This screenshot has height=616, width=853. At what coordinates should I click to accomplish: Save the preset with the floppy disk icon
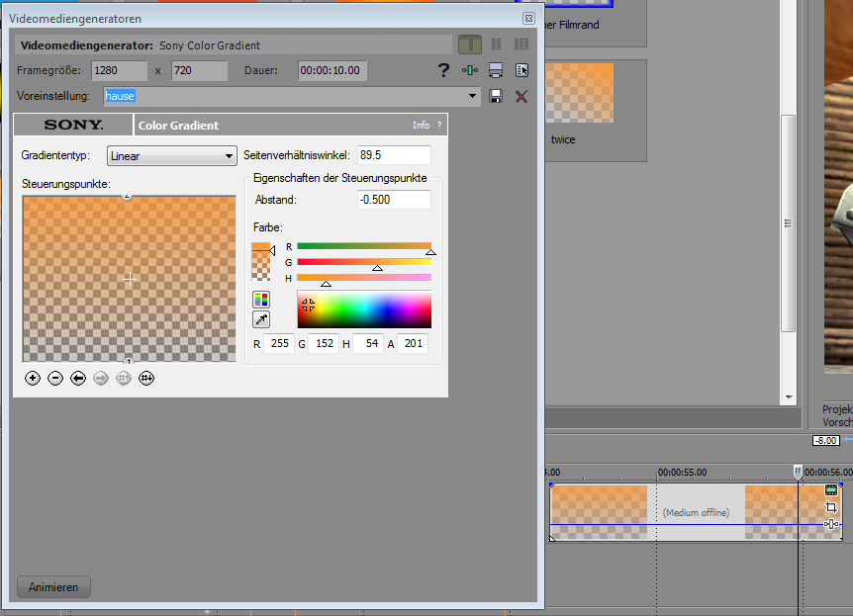(496, 96)
